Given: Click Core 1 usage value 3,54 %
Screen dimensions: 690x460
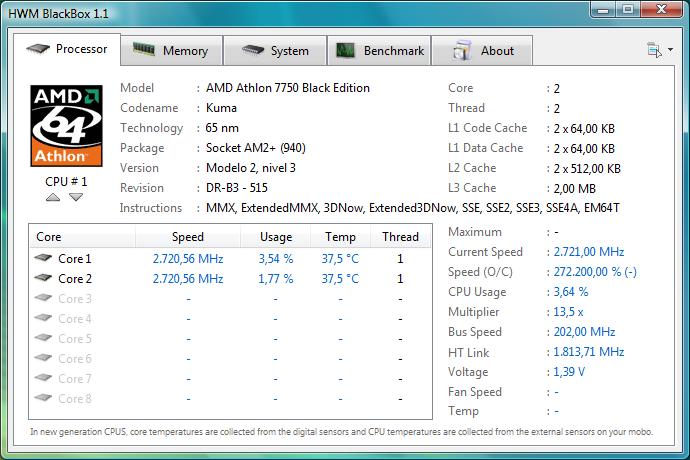Looking at the screenshot, I should [x=276, y=259].
